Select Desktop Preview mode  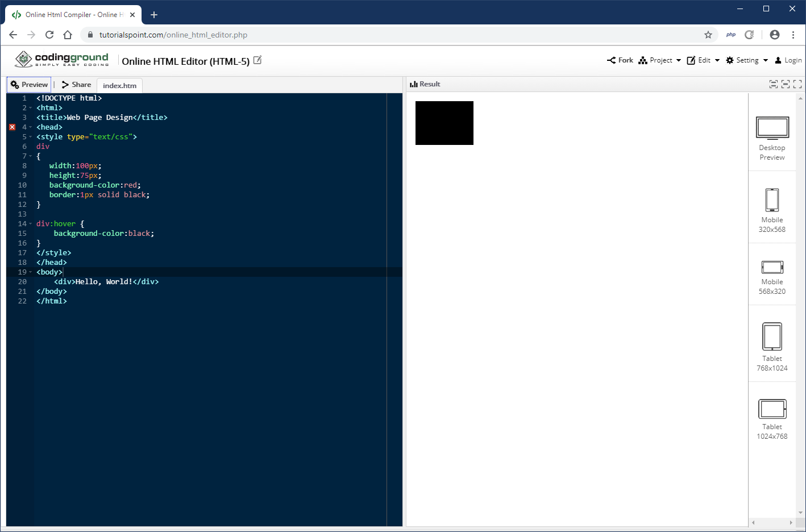coord(772,139)
